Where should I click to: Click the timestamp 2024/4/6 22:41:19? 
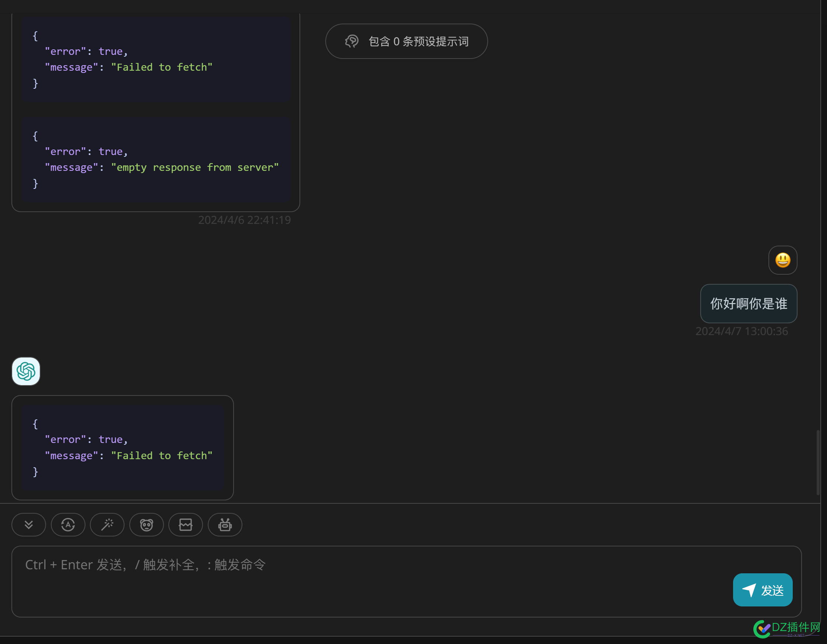(244, 220)
